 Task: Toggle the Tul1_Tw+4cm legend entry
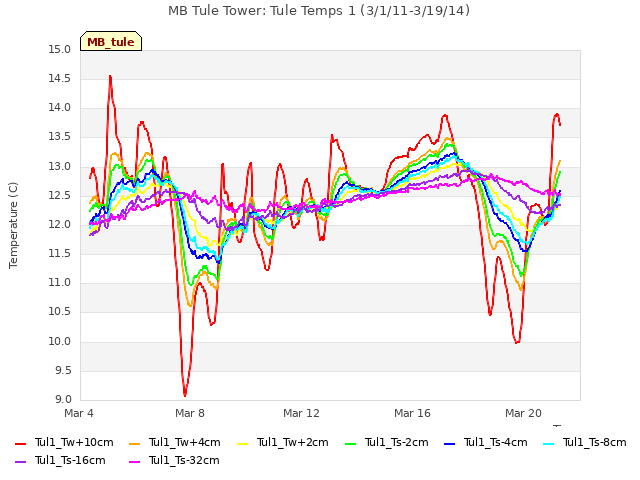click(x=175, y=443)
